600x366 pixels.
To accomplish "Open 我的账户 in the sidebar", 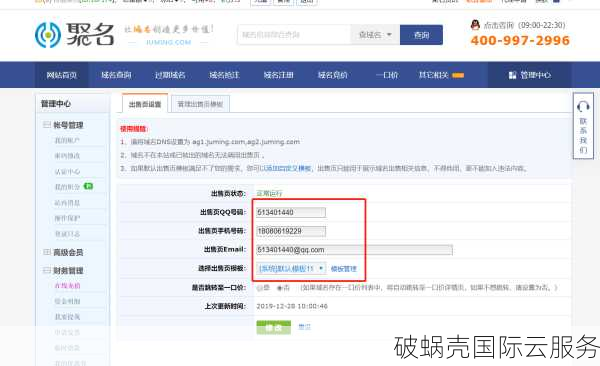I will tap(67, 141).
